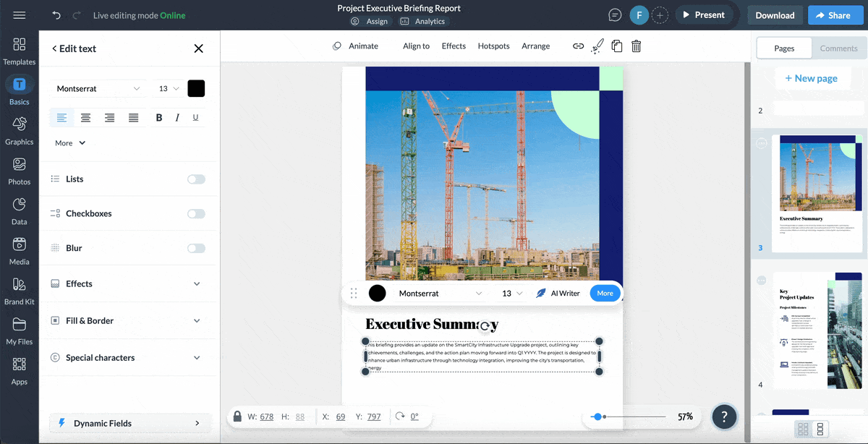The width and height of the screenshot is (868, 444).
Task: Click the center align text icon
Action: click(85, 118)
